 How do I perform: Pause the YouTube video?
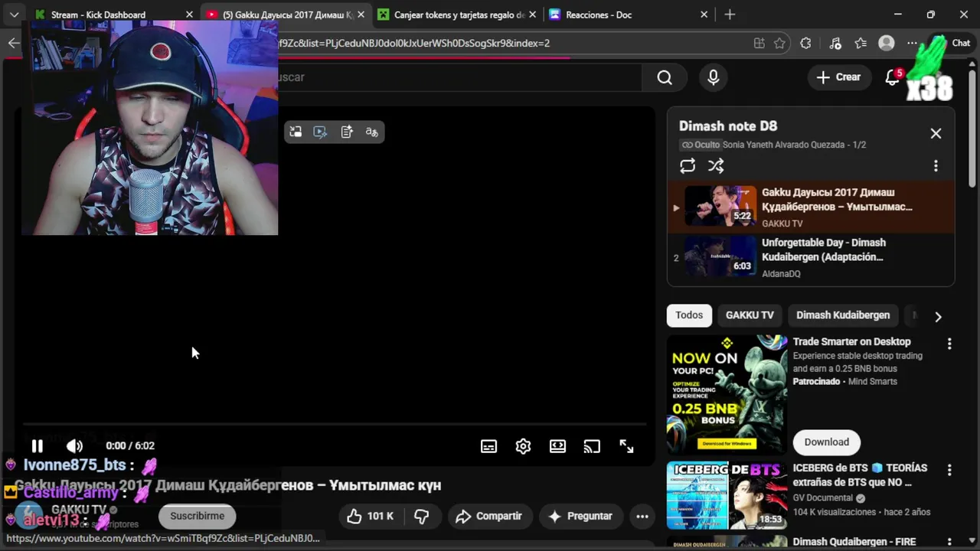pyautogui.click(x=37, y=446)
